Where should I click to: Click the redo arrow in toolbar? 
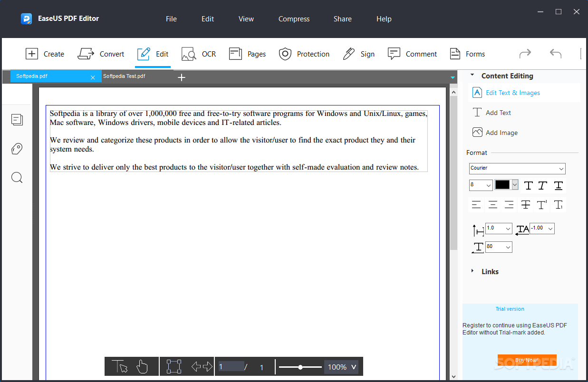[525, 54]
